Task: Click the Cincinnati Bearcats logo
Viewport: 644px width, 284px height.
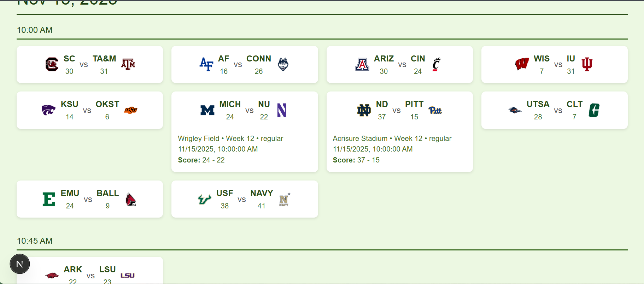Action: click(437, 64)
